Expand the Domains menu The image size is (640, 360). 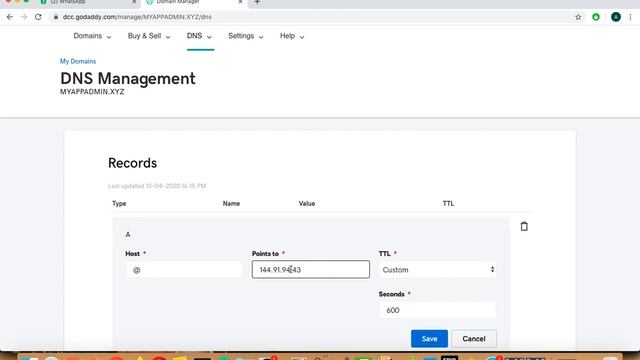tap(92, 36)
